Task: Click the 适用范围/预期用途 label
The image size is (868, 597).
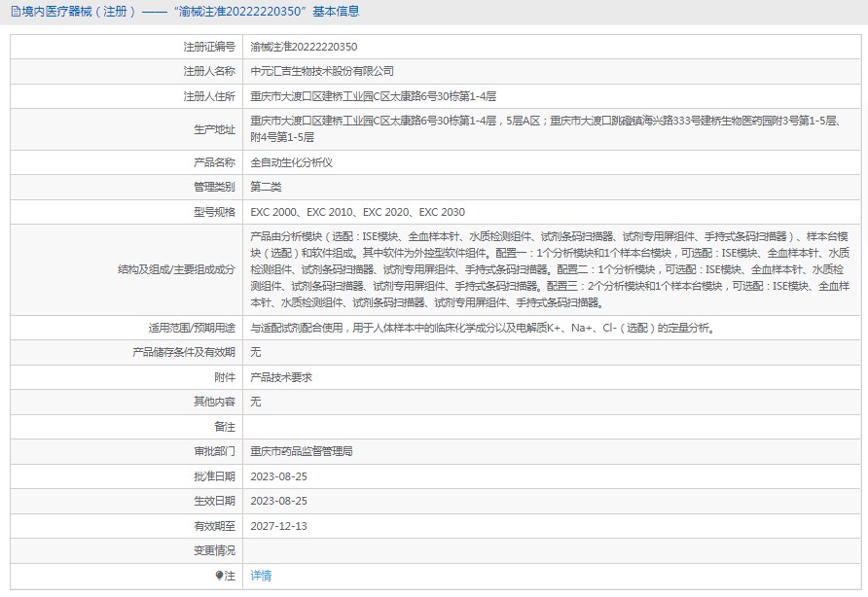Action: point(192,328)
